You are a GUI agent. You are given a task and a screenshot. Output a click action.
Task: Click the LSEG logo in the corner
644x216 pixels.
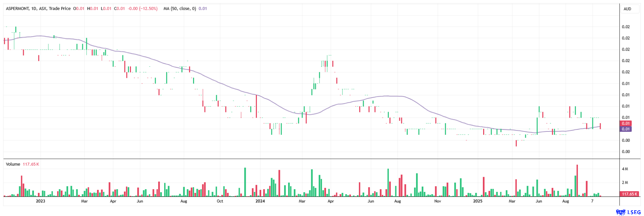pyautogui.click(x=628, y=212)
